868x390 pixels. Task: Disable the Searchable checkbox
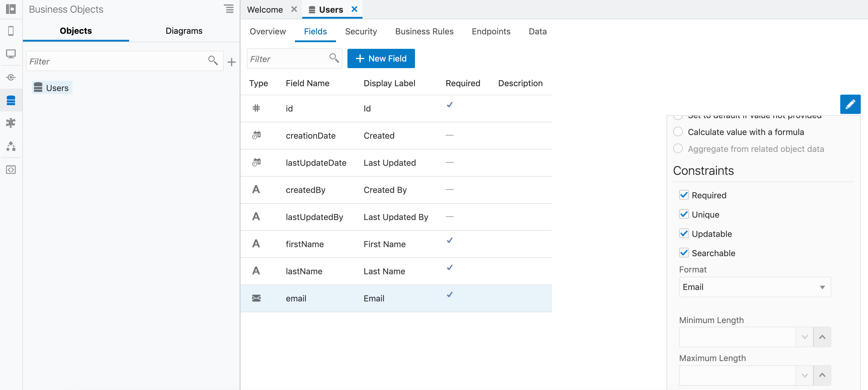coord(683,253)
